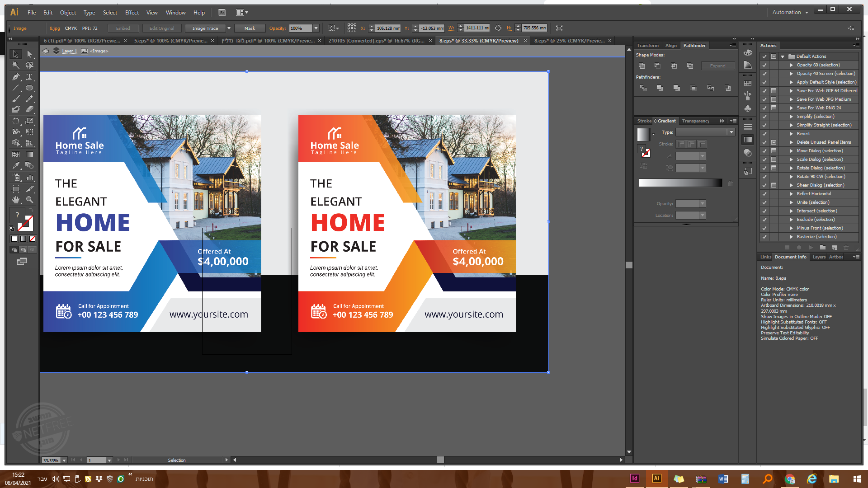Viewport: 868px width, 488px height.
Task: Click the zoom level field 33.33%
Action: point(51,460)
